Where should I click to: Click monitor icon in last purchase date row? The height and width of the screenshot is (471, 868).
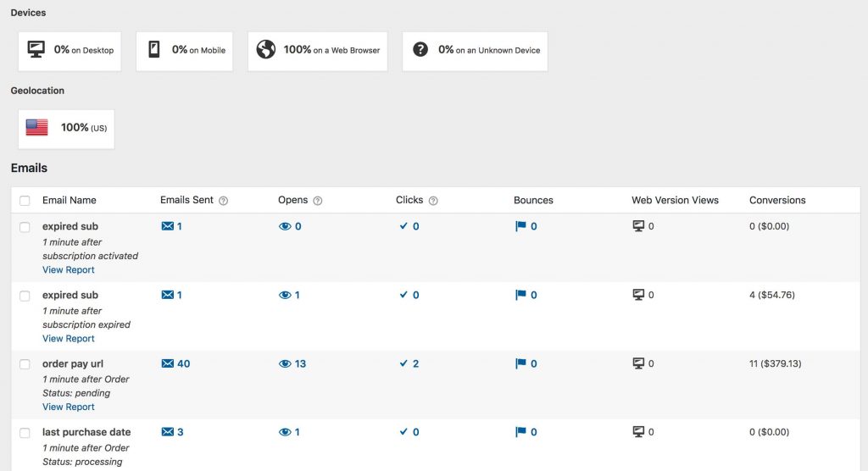coord(639,432)
